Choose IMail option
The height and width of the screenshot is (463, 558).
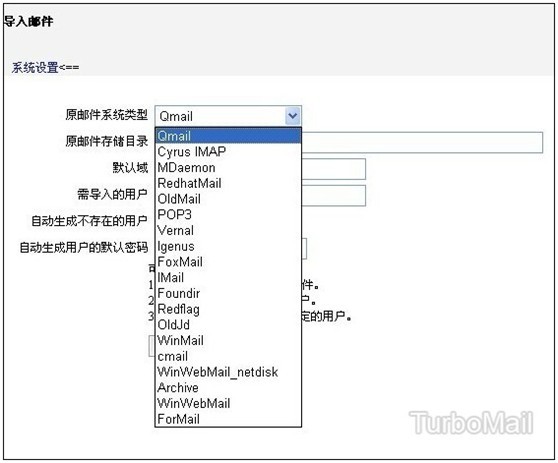228,277
